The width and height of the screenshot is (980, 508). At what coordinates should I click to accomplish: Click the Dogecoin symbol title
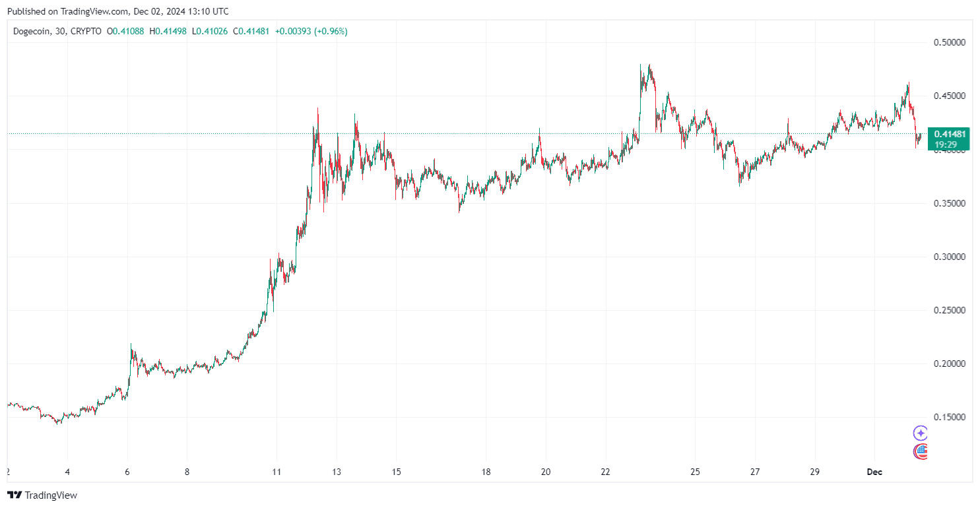30,31
